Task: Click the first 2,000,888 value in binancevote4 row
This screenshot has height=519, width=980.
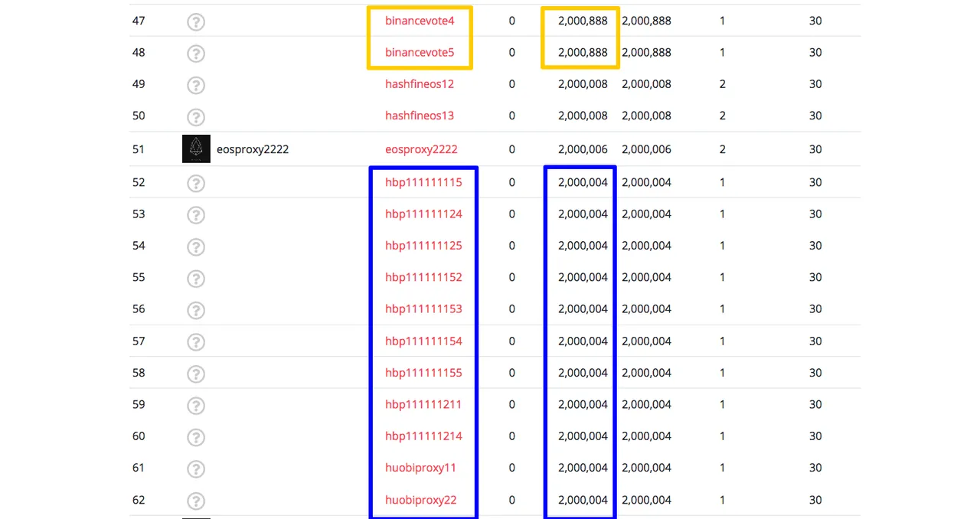Action: coord(583,21)
